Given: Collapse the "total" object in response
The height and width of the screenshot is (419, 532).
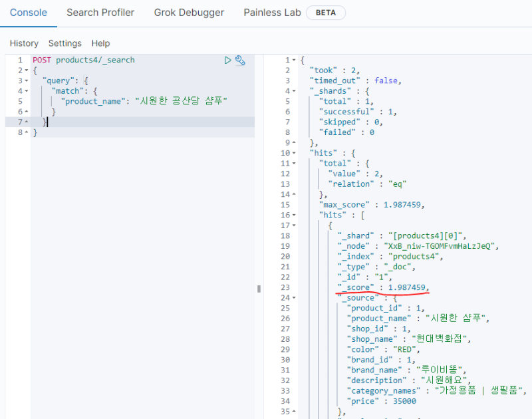Looking at the screenshot, I should click(294, 164).
